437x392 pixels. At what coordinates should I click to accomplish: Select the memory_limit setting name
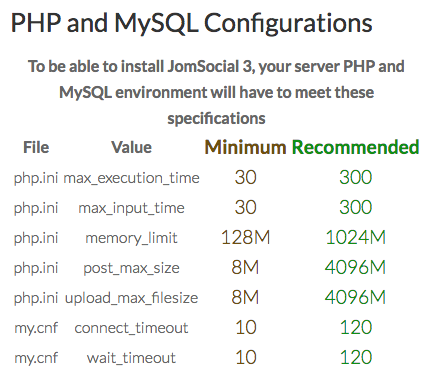pos(131,238)
